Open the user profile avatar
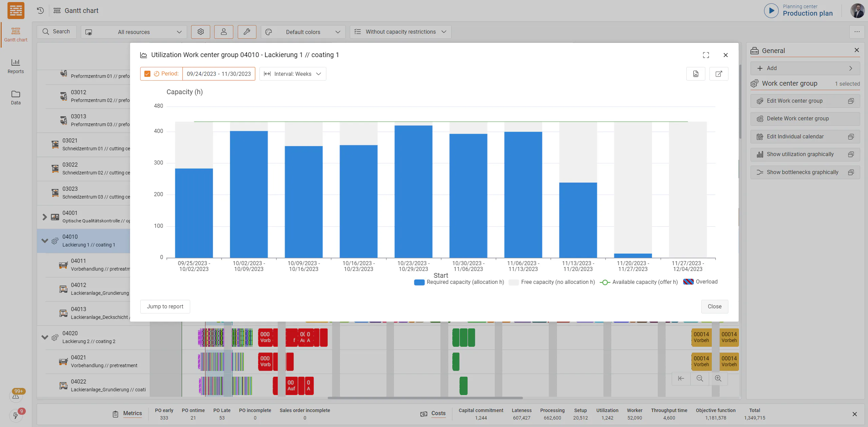This screenshot has height=427, width=868. tap(857, 11)
